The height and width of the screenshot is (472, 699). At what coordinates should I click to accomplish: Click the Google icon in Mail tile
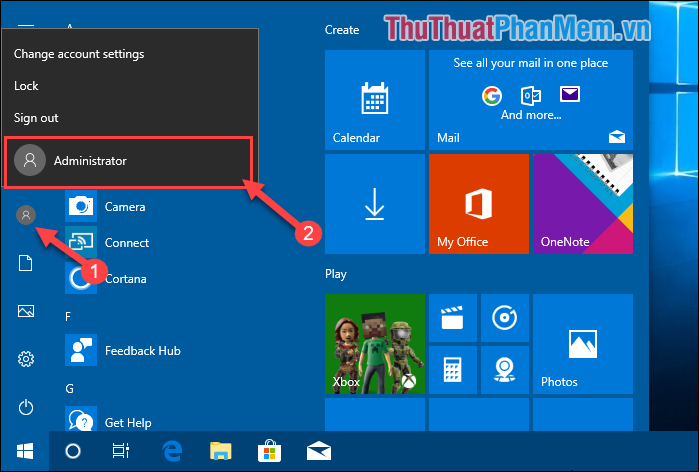pos(492,96)
